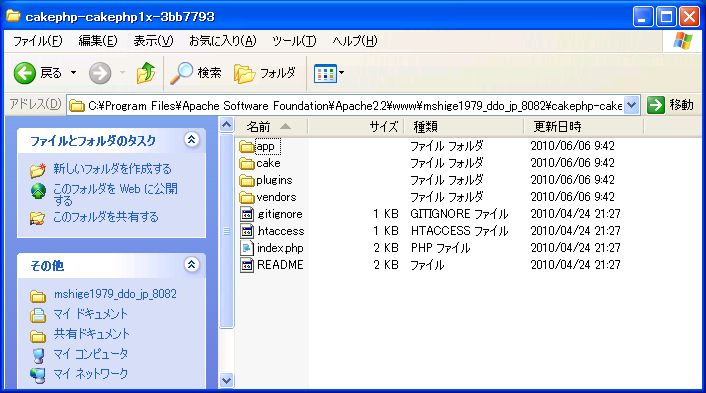Click the folder icon in the address bar
The width and height of the screenshot is (706, 393).
[77, 106]
